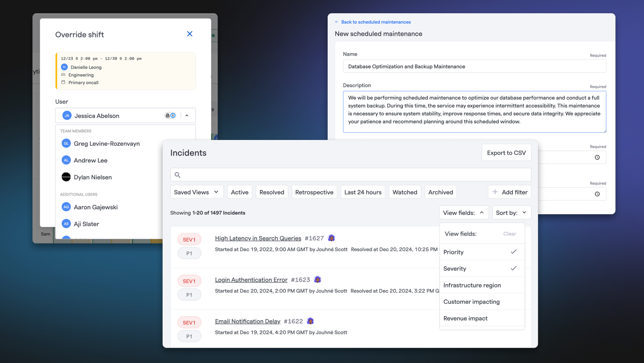Click the clock icon in first time field
Viewport: 644px width, 363px height.
coord(597,157)
